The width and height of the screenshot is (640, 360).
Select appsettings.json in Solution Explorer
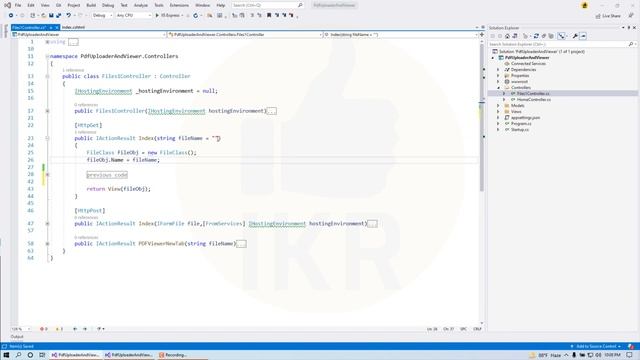click(x=522, y=118)
